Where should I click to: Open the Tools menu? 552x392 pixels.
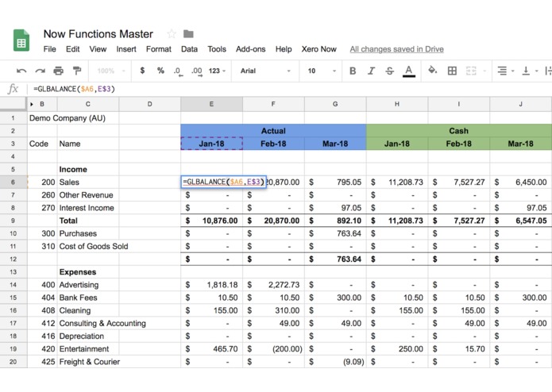pos(217,49)
